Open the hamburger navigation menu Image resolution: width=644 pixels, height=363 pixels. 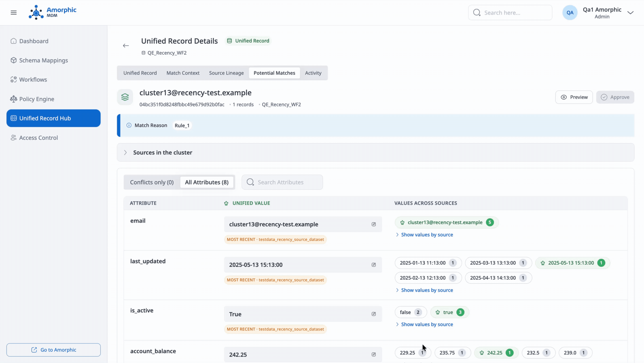tap(13, 13)
